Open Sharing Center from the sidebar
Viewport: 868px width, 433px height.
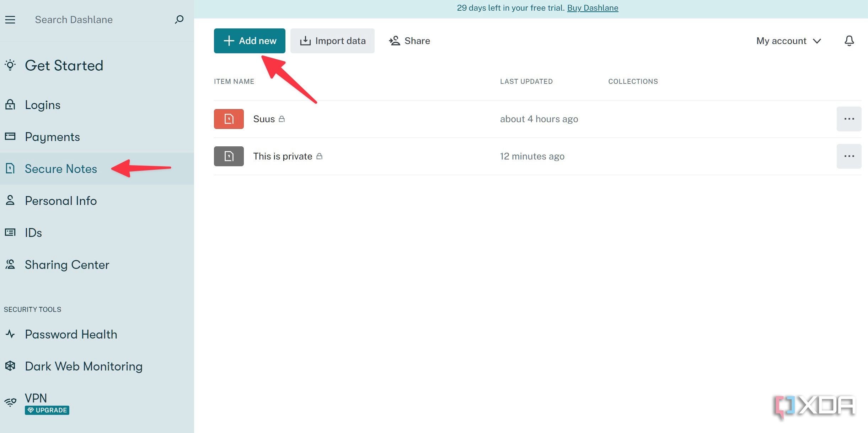[x=67, y=265]
